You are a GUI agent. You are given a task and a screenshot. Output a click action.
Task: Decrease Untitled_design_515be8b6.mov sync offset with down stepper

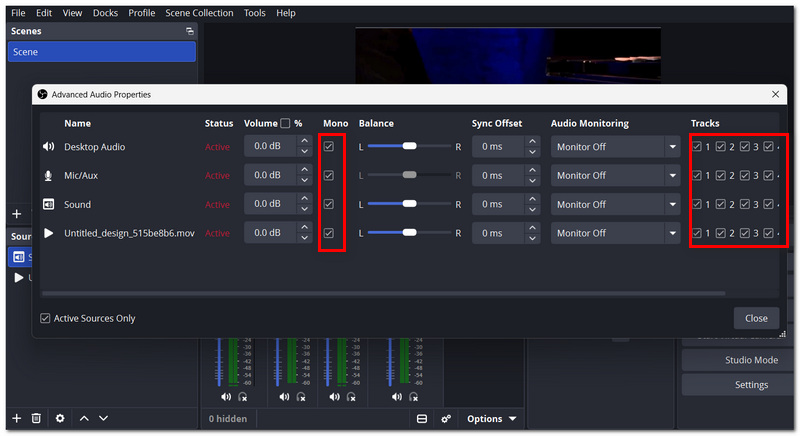tap(532, 238)
